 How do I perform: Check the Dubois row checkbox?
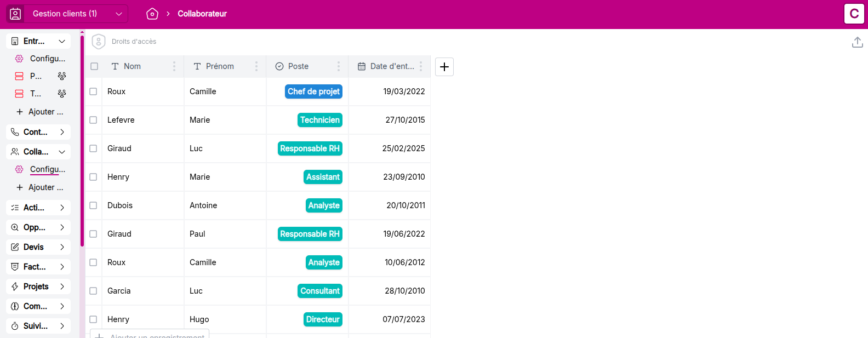point(93,205)
